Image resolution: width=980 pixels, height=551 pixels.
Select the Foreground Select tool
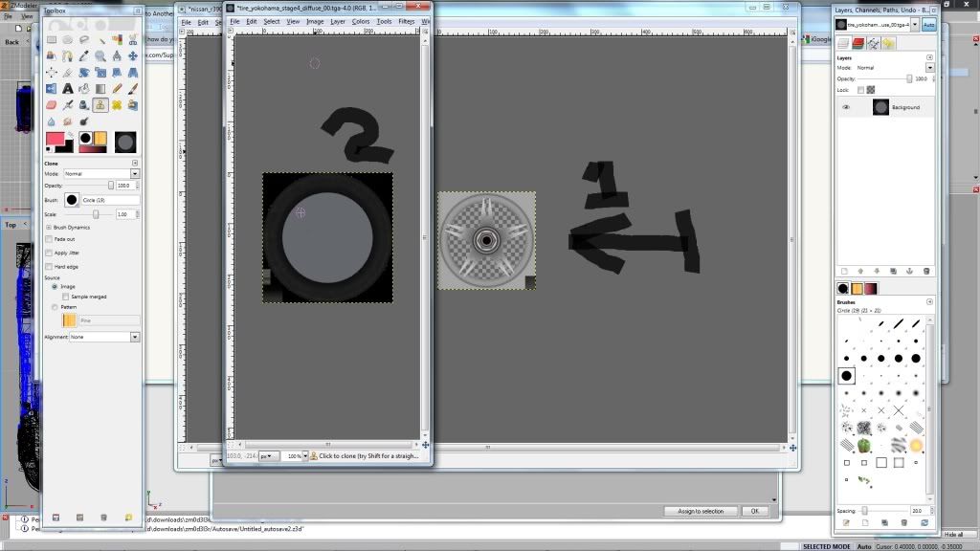(x=52, y=55)
